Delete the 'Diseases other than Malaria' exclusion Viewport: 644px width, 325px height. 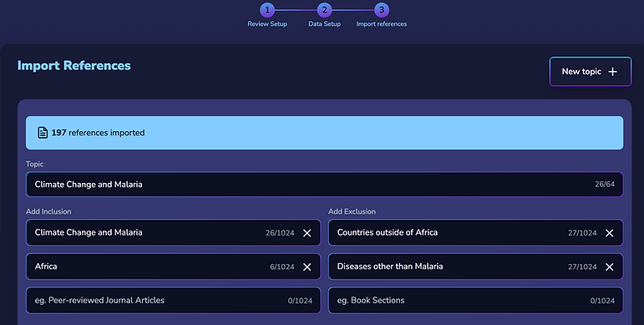point(610,267)
